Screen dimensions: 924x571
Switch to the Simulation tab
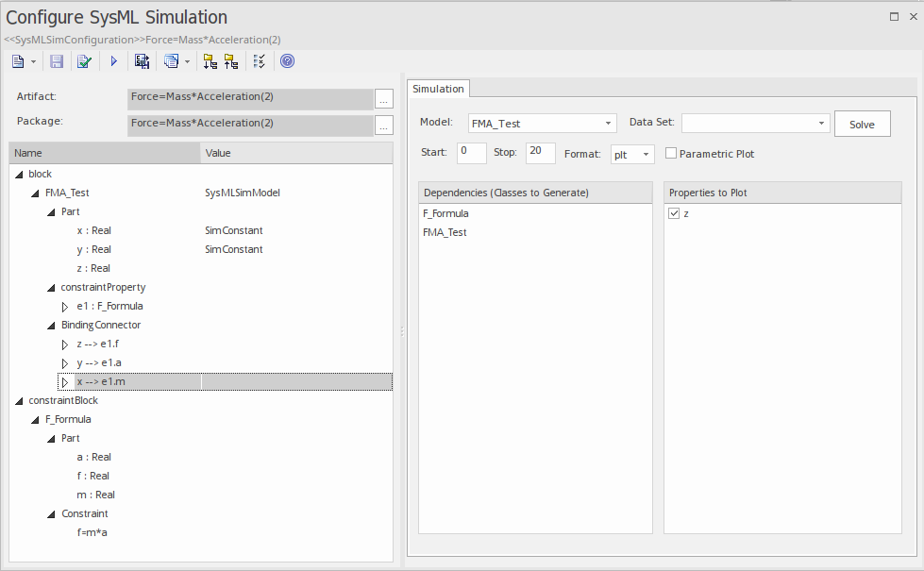tap(438, 89)
